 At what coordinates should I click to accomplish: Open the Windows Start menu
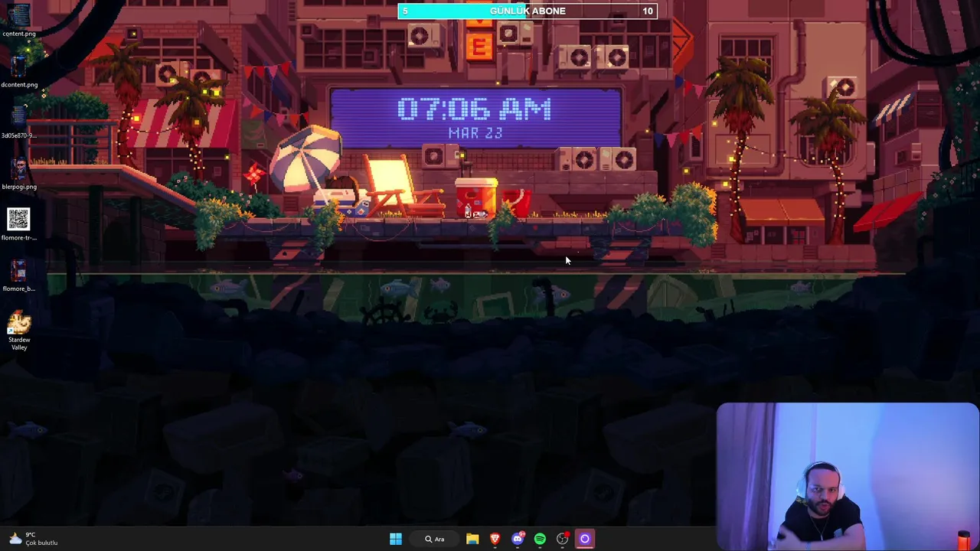point(396,539)
